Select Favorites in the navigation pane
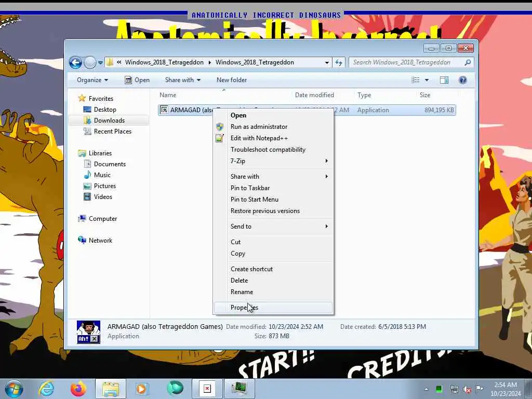532x399 pixels. (x=96, y=98)
